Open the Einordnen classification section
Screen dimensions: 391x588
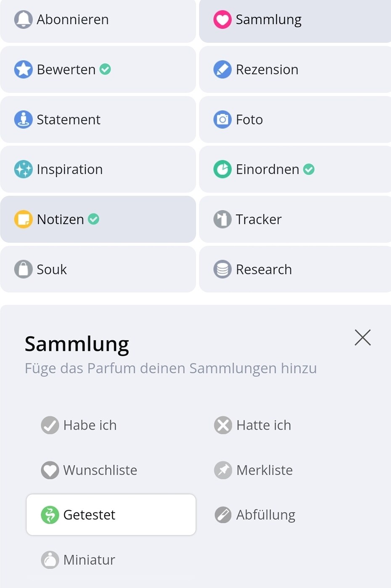pyautogui.click(x=294, y=169)
